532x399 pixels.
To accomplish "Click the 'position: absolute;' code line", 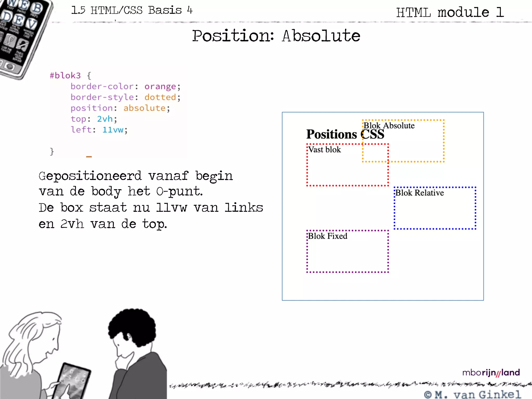I will [120, 108].
